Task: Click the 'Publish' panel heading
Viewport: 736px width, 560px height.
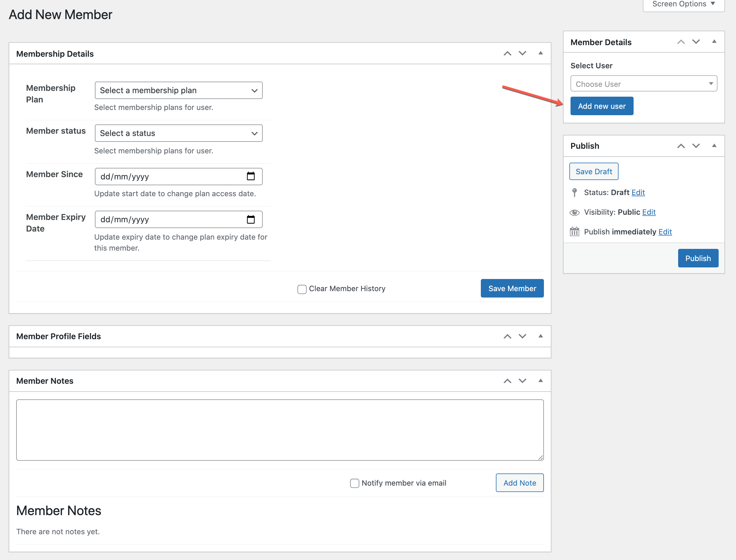Action: pos(584,146)
